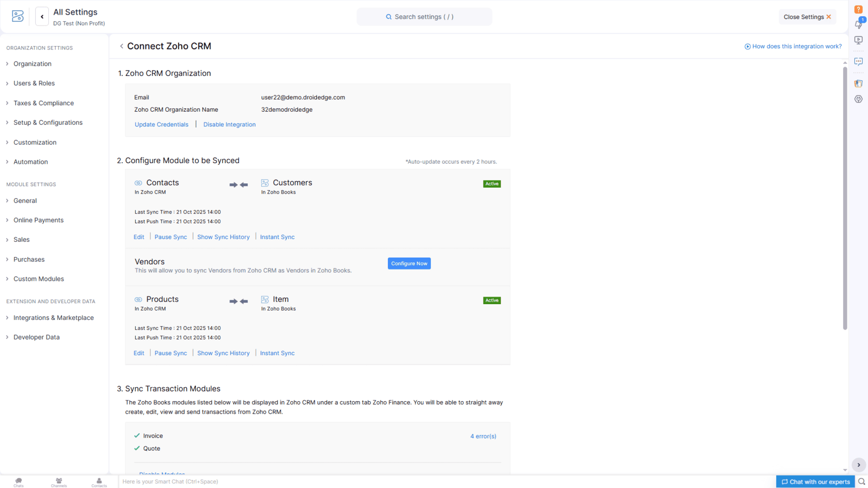Show Sync History for Products module
The image size is (868, 488).
[x=224, y=353]
